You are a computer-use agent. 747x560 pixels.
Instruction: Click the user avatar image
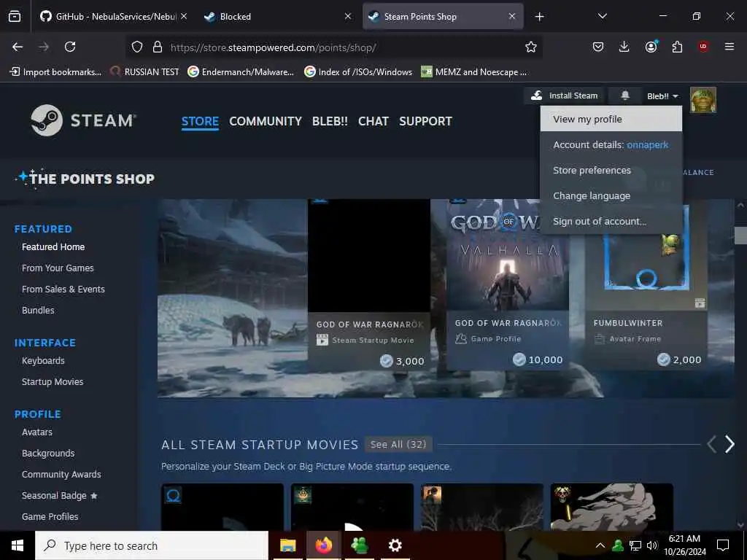pos(703,100)
